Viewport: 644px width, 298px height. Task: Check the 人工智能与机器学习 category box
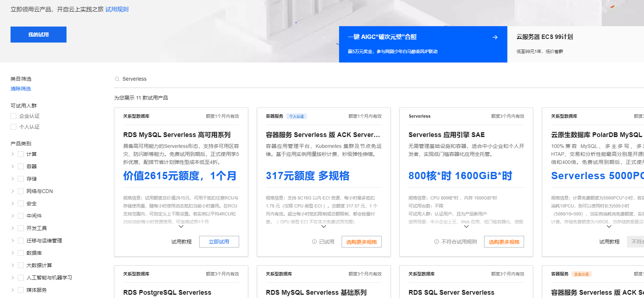[x=21, y=278]
